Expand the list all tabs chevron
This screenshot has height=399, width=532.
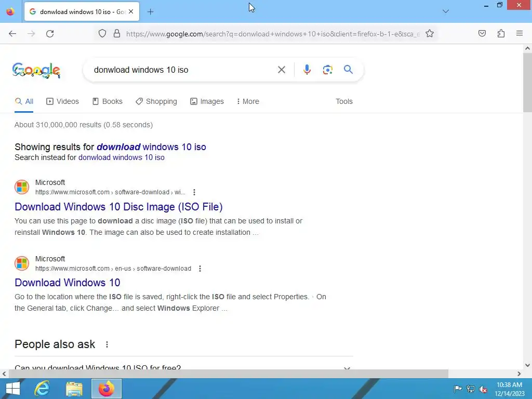(446, 11)
